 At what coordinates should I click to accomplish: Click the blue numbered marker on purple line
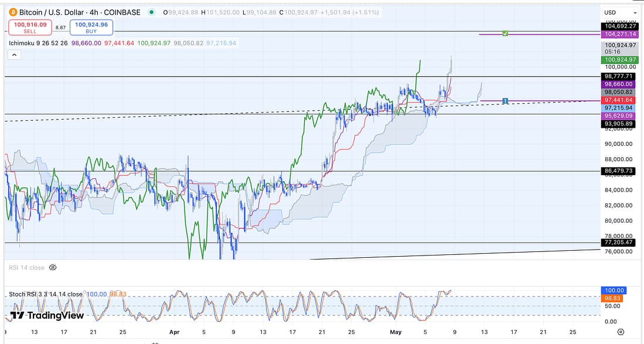tap(505, 101)
